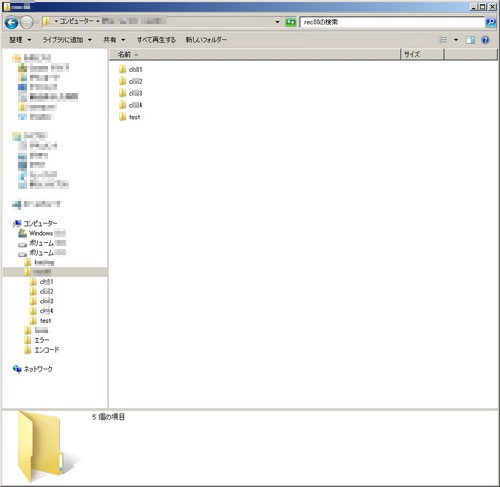This screenshot has width=500, height=487.
Task: Click the green refresh icon
Action: pos(291,22)
